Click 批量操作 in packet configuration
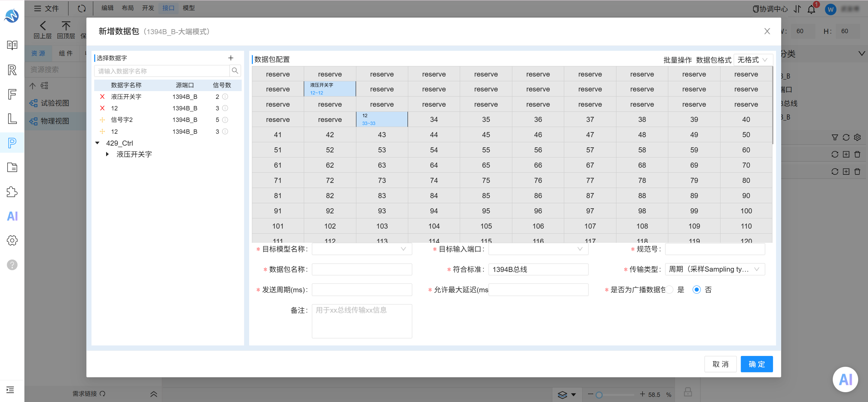The height and width of the screenshot is (402, 868). [x=677, y=60]
